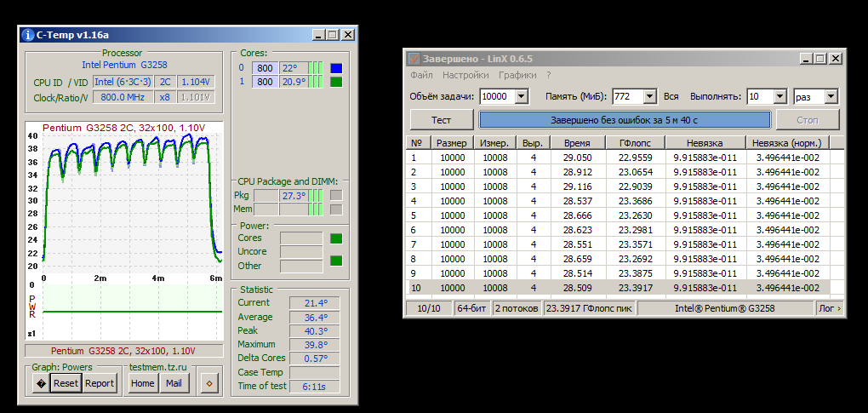
Task: Open the testmem Home page button
Action: [x=143, y=382]
